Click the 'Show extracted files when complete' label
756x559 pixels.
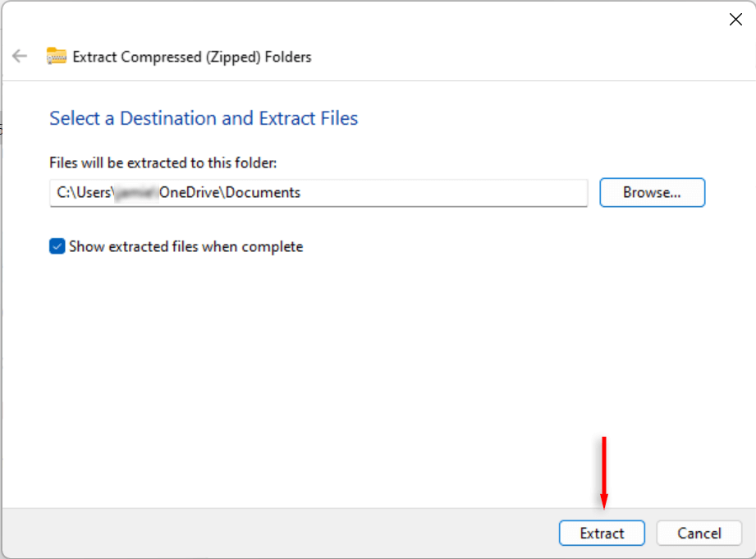point(186,246)
